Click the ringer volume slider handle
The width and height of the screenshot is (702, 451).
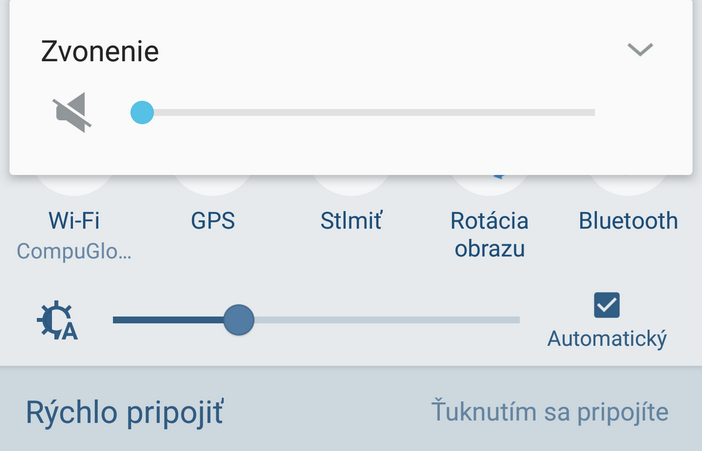pyautogui.click(x=142, y=112)
